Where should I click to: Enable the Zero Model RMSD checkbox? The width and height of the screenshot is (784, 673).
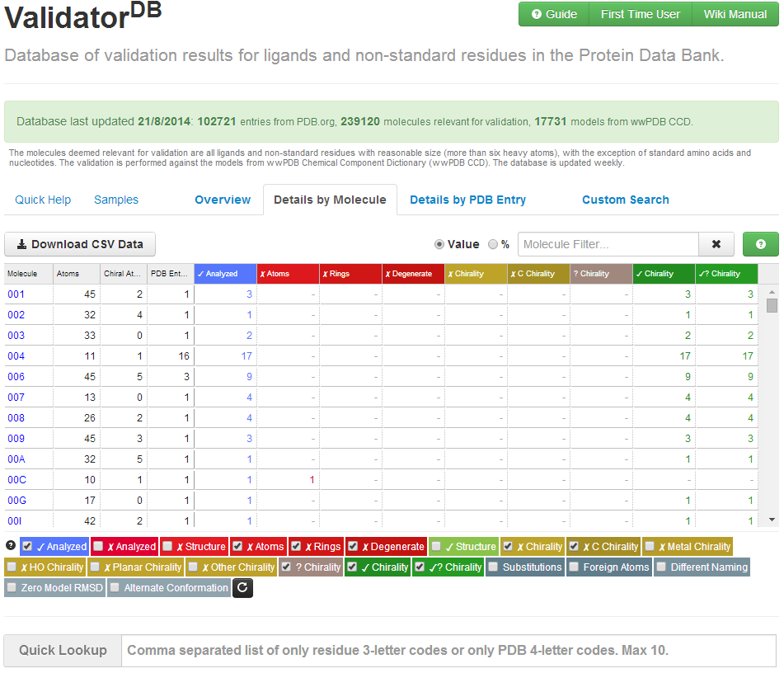pos(12,587)
